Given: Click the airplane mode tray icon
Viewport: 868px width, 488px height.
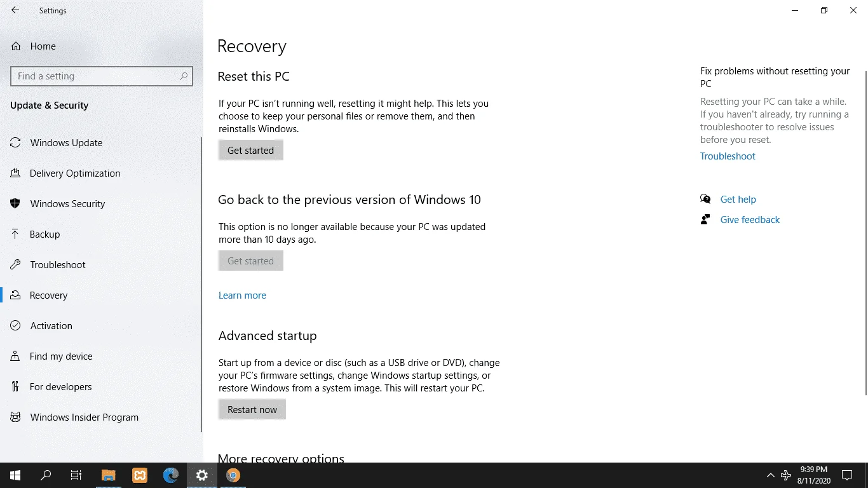Looking at the screenshot, I should (786, 475).
